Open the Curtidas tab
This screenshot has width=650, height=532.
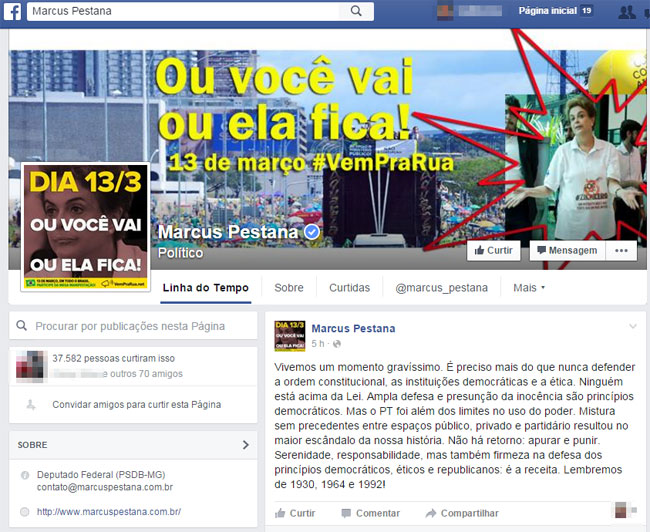coord(349,288)
